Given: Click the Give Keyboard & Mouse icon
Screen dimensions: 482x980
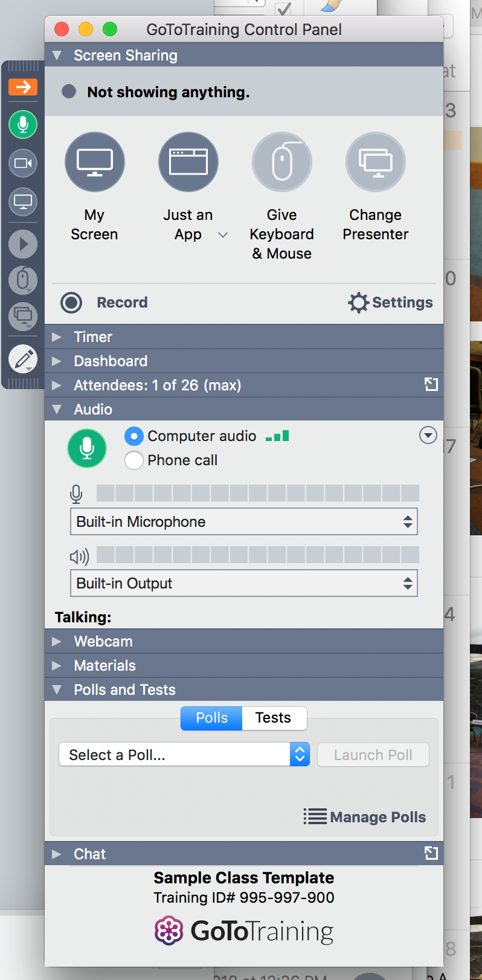Looking at the screenshot, I should coord(282,162).
